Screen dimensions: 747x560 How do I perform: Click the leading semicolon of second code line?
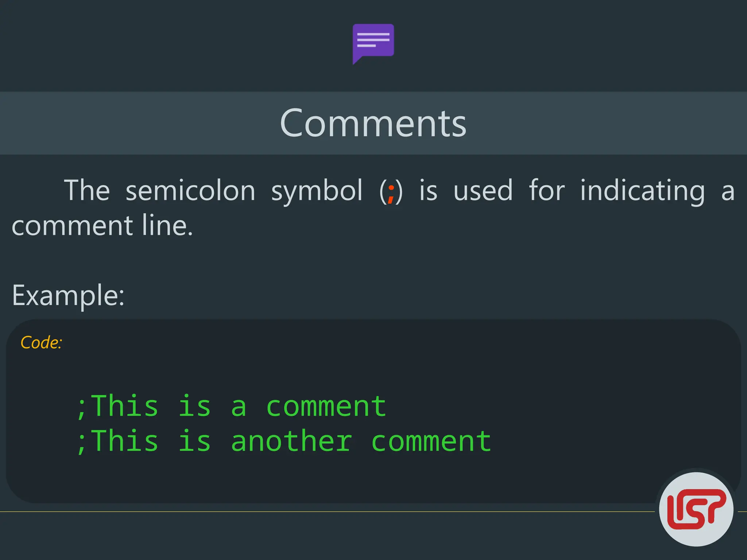82,443
